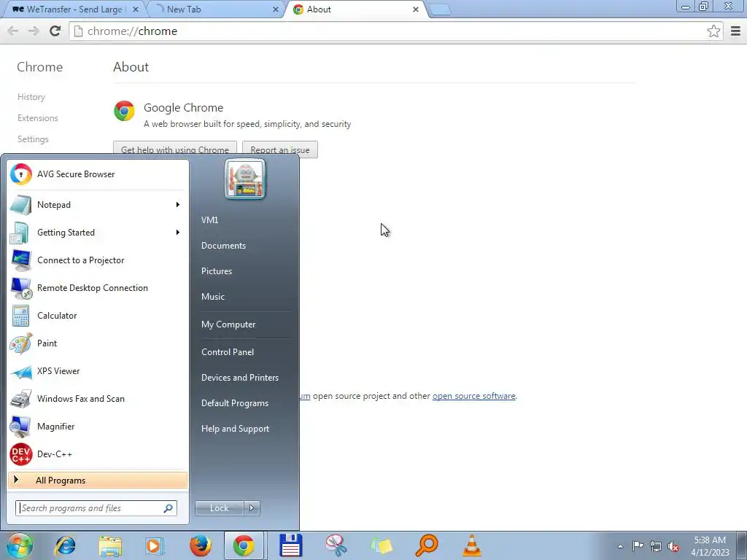Open Extensions in Chrome sidebar
Screen dimensions: 747x560
coord(38,118)
